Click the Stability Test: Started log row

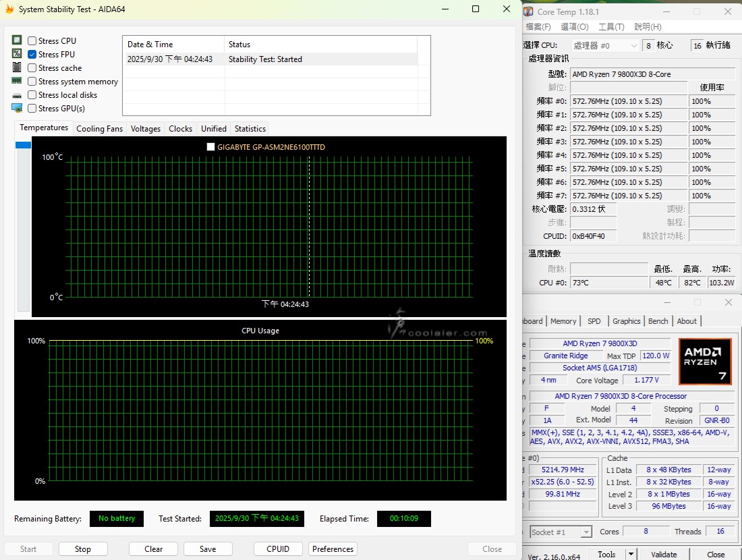tap(270, 59)
